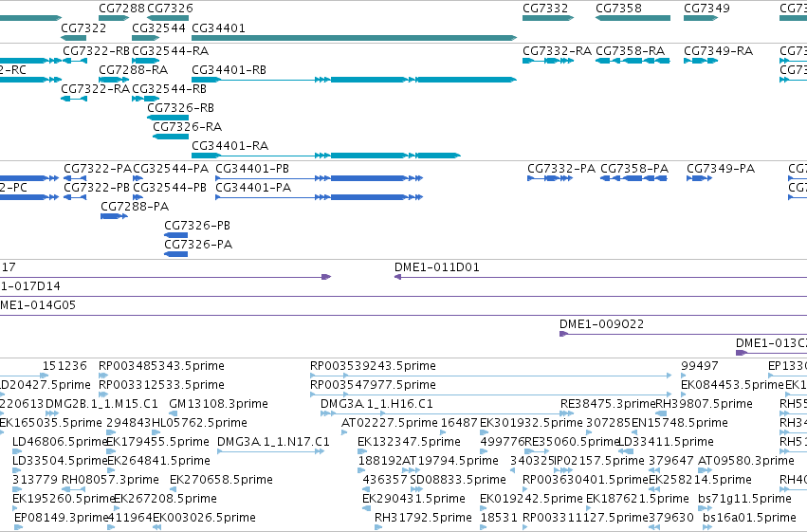
Task: Click LD33411.5prime EST label
Action: pos(666,442)
